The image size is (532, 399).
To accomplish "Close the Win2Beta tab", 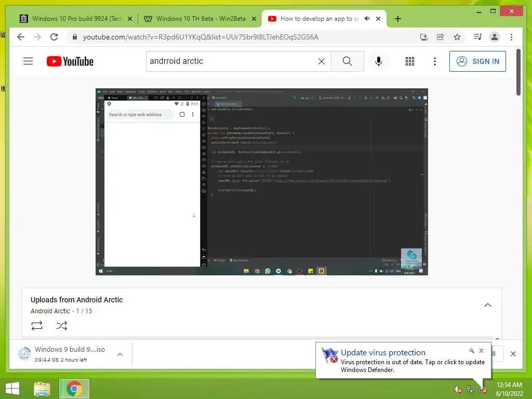I will (254, 19).
